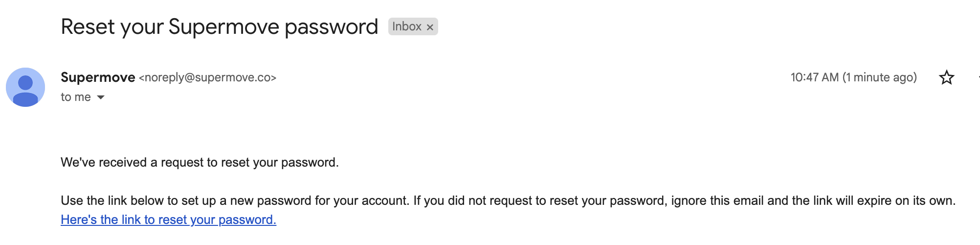
Task: Star this Supermove email
Action: tap(946, 77)
